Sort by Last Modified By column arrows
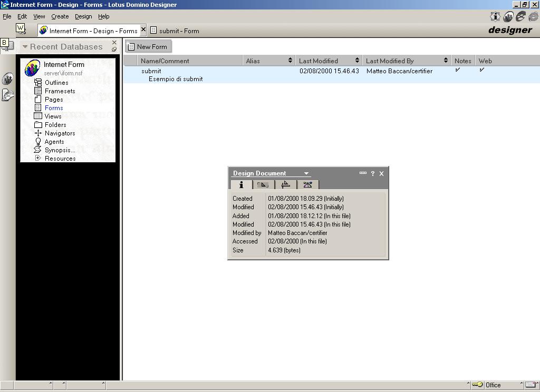Image resolution: width=540 pixels, height=392 pixels. point(446,61)
